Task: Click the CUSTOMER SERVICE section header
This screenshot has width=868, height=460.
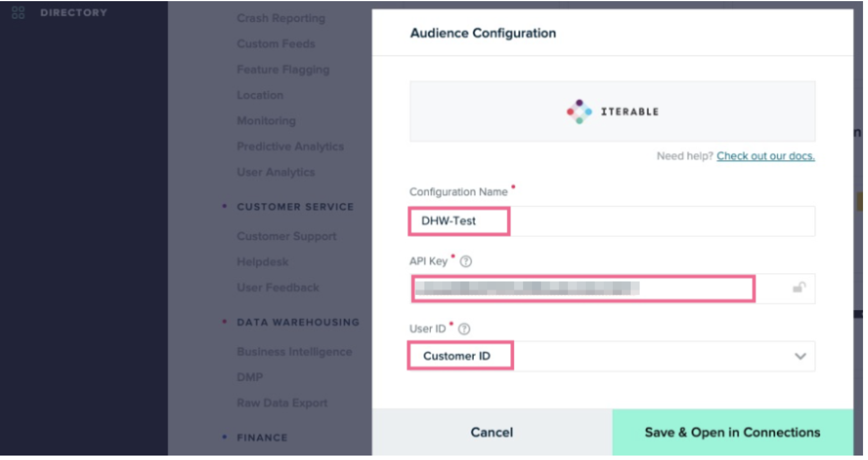Action: click(295, 207)
